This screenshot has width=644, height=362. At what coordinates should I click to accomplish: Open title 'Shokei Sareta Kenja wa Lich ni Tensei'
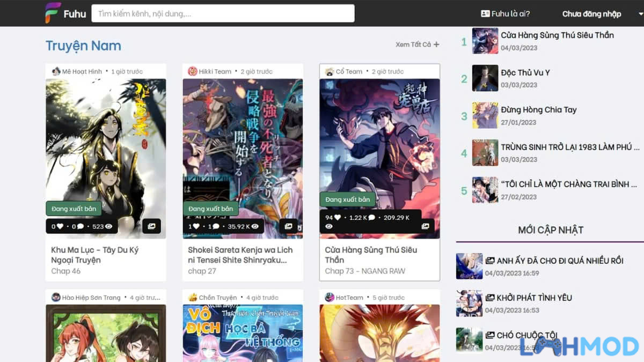click(240, 255)
